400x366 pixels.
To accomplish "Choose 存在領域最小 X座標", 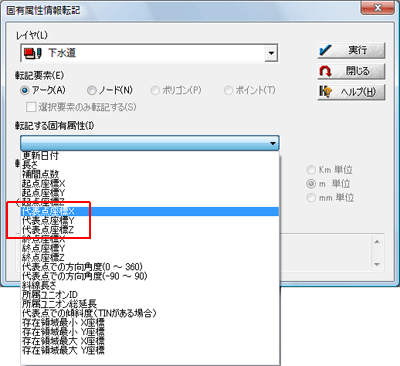I will tap(150, 323).
